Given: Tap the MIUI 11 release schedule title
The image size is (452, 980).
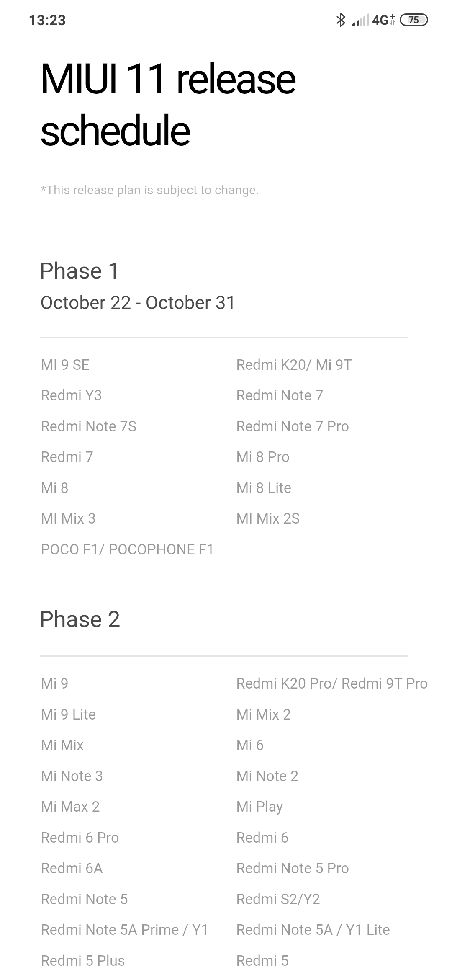Looking at the screenshot, I should click(x=168, y=105).
